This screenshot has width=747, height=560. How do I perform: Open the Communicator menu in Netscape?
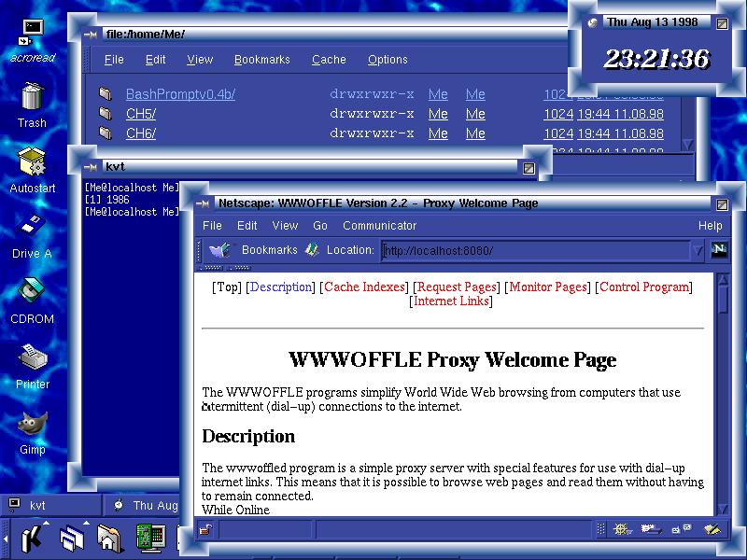coord(379,226)
